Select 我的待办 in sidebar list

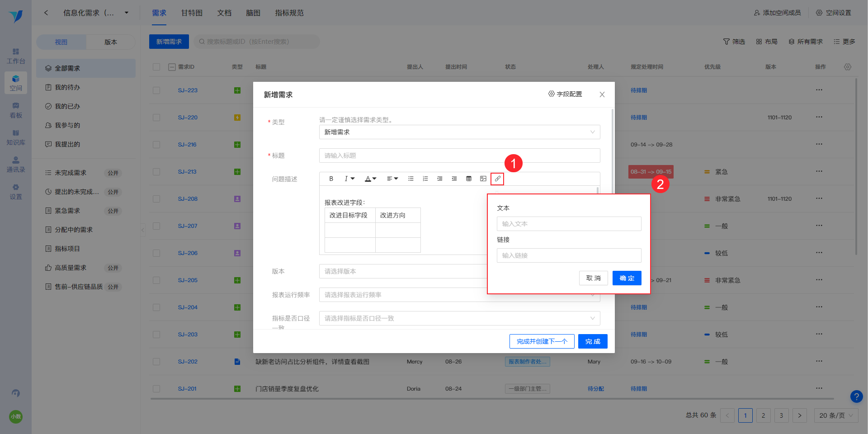click(x=86, y=87)
